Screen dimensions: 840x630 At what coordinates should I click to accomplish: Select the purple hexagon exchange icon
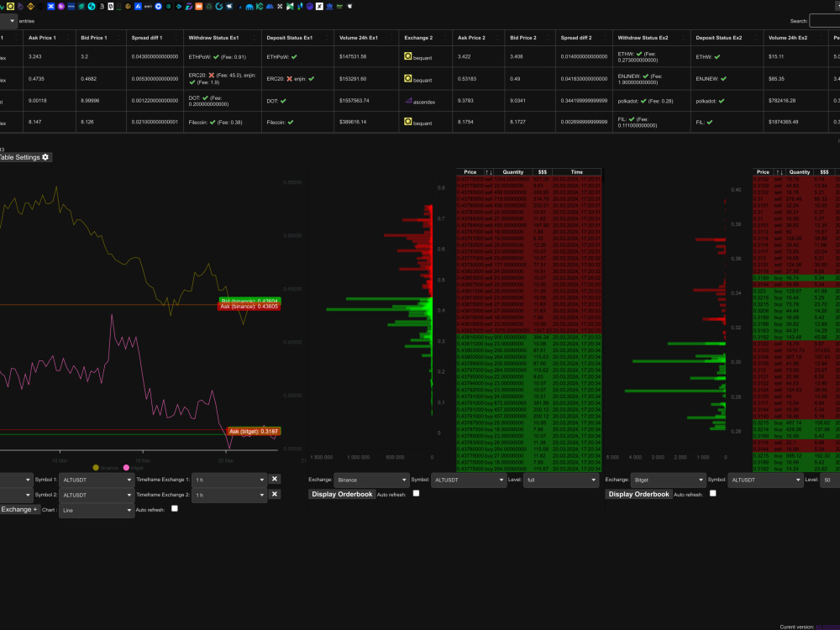pos(310,7)
